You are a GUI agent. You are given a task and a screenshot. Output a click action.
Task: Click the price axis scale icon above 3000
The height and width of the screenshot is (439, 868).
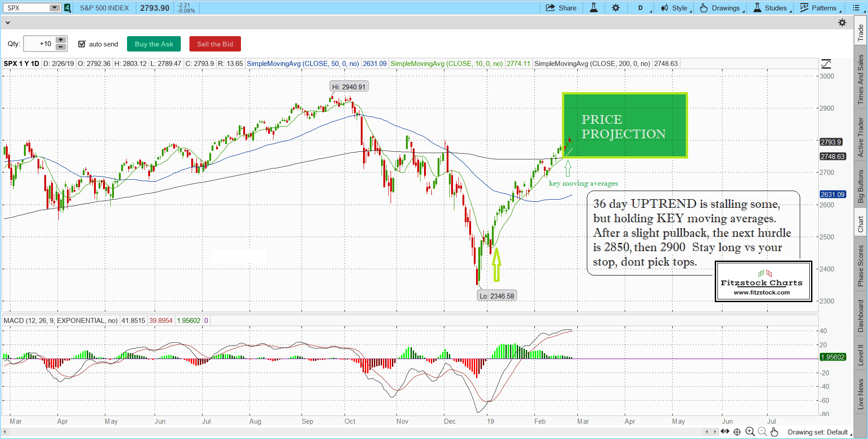click(x=826, y=64)
